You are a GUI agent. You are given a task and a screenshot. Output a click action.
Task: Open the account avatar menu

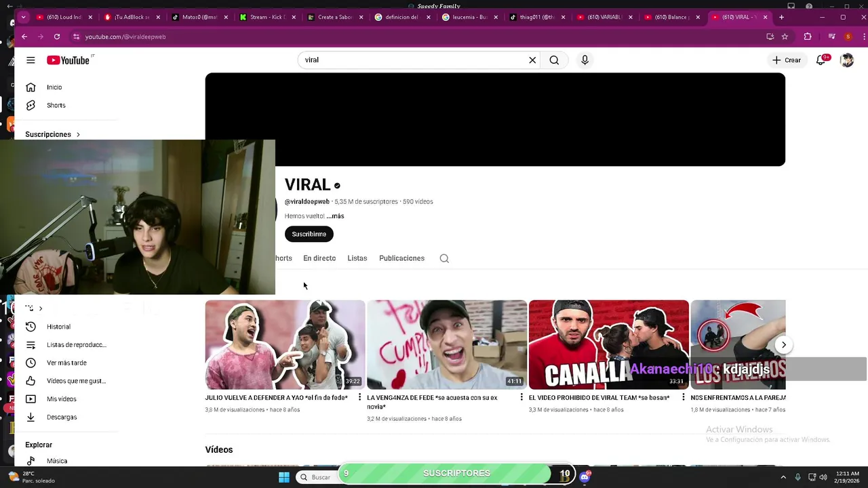click(847, 60)
